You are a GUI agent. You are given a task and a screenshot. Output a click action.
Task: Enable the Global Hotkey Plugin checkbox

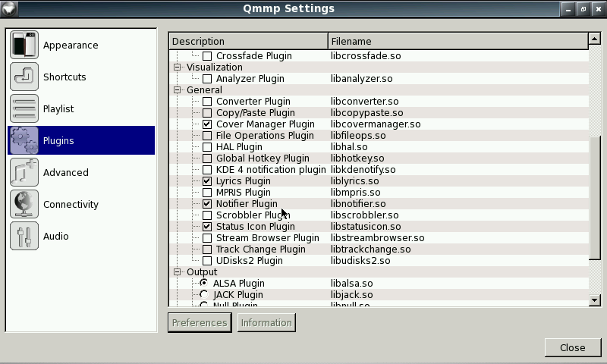[x=207, y=158]
